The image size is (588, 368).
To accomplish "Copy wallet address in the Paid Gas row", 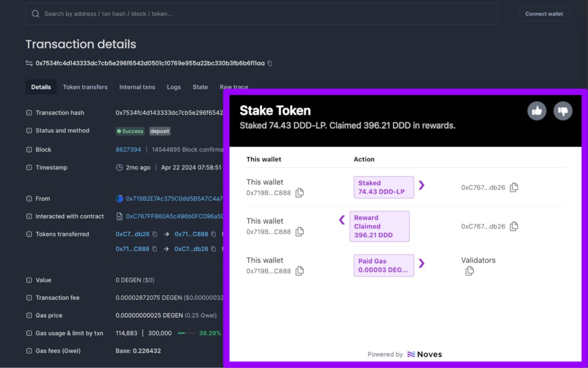I will pos(300,271).
